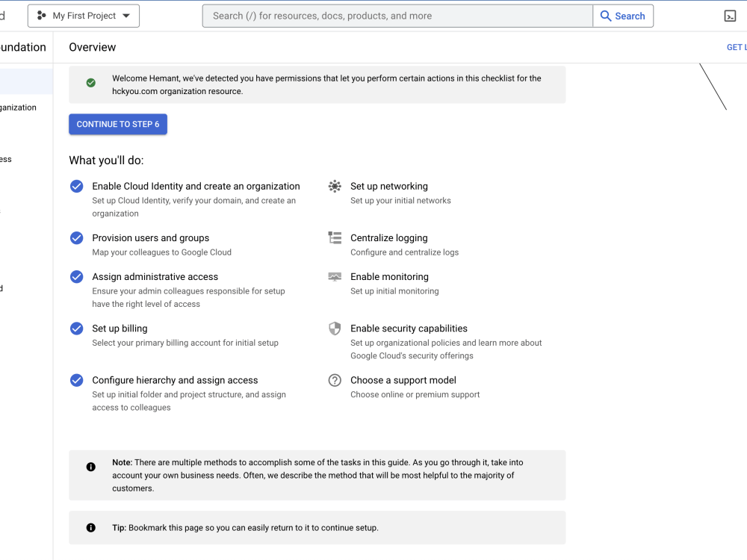Select the security shield icon
The height and width of the screenshot is (560, 747).
click(x=334, y=329)
